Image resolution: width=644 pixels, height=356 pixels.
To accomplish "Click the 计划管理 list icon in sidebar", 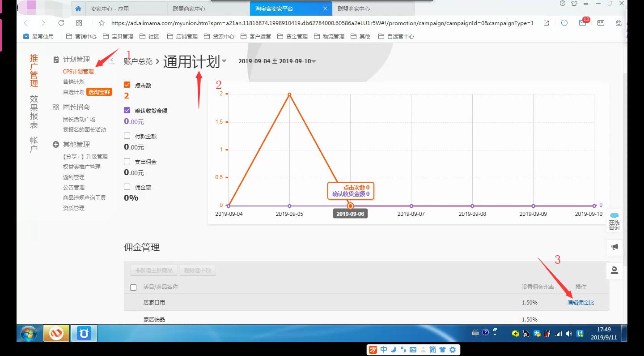I will coord(56,59).
